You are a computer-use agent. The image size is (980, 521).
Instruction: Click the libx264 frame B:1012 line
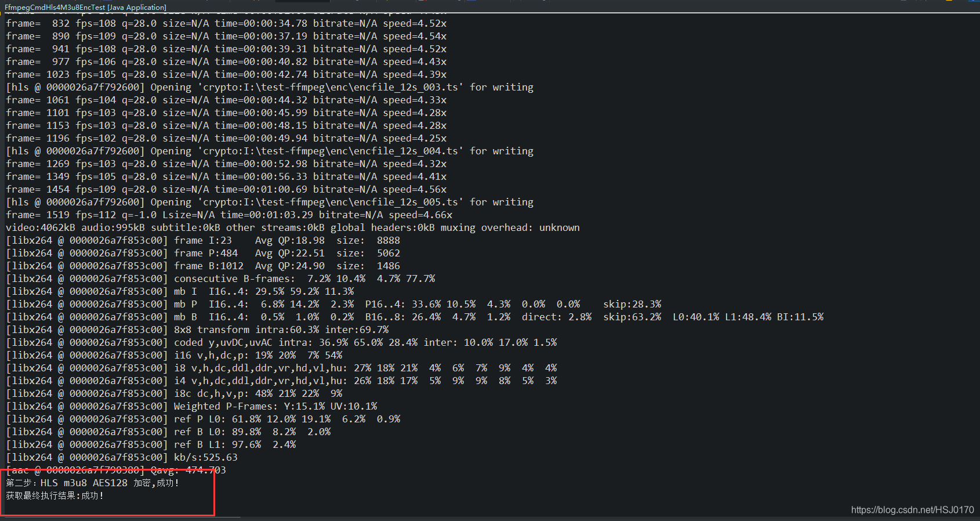coord(203,266)
